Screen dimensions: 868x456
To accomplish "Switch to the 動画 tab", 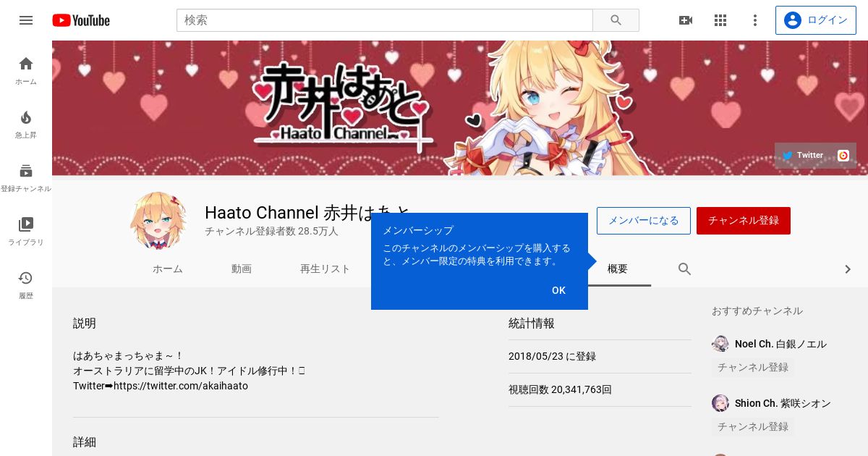I will point(242,269).
